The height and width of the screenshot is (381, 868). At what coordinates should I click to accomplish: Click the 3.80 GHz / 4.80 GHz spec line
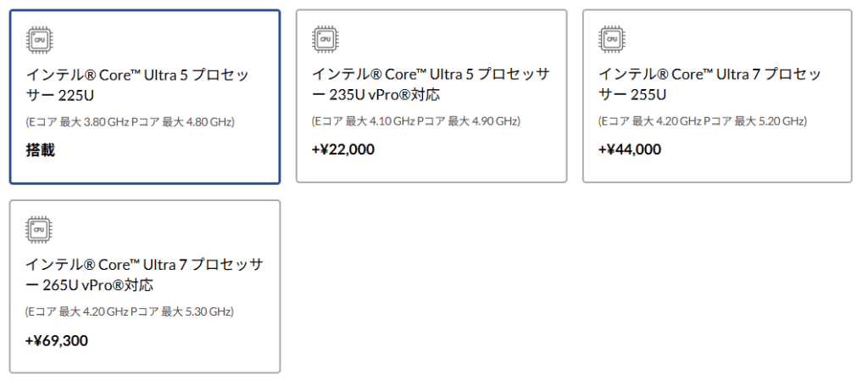coord(130,122)
